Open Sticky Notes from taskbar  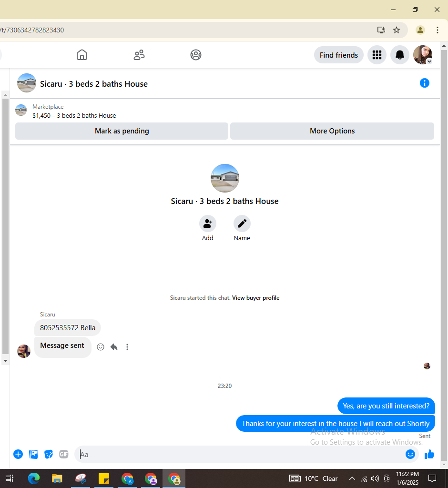[x=104, y=478]
